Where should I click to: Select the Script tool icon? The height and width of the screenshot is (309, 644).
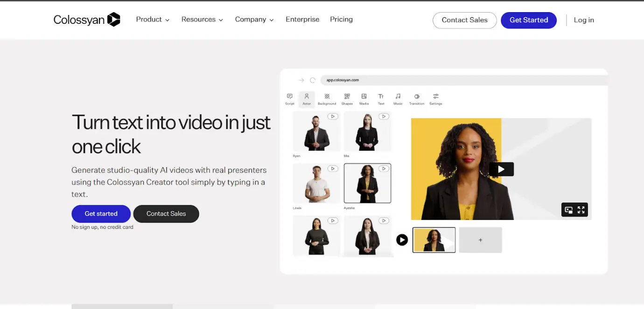290,96
